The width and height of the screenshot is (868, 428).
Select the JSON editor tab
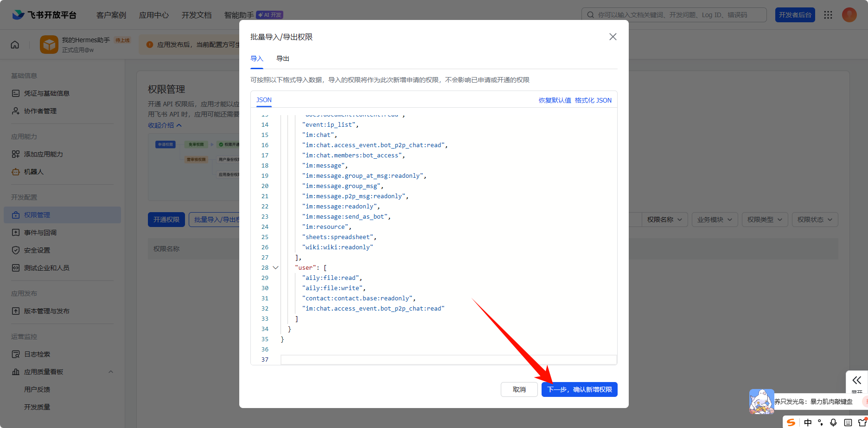[x=264, y=100]
